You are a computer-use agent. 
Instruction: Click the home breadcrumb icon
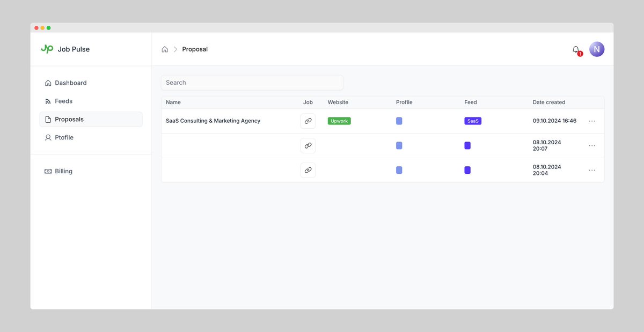pyautogui.click(x=165, y=49)
